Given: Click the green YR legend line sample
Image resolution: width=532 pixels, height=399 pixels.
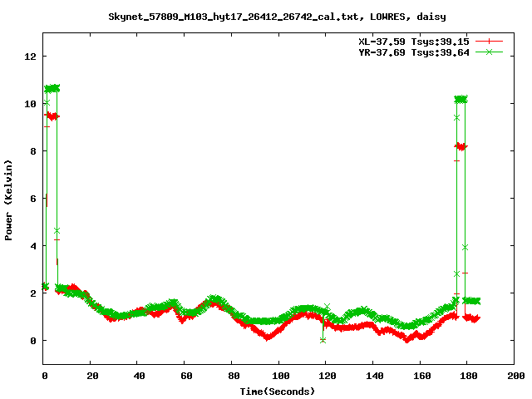Looking at the screenshot, I should pyautogui.click(x=489, y=52).
